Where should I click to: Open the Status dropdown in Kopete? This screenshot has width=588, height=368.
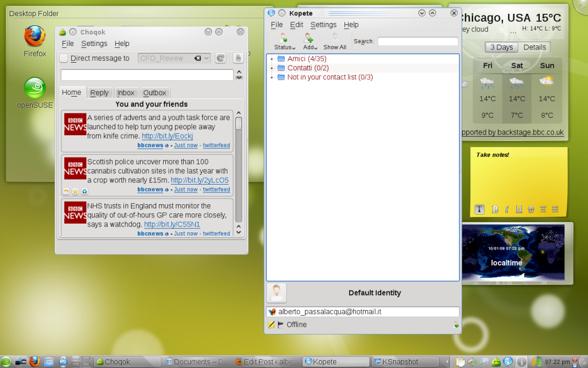coord(284,41)
